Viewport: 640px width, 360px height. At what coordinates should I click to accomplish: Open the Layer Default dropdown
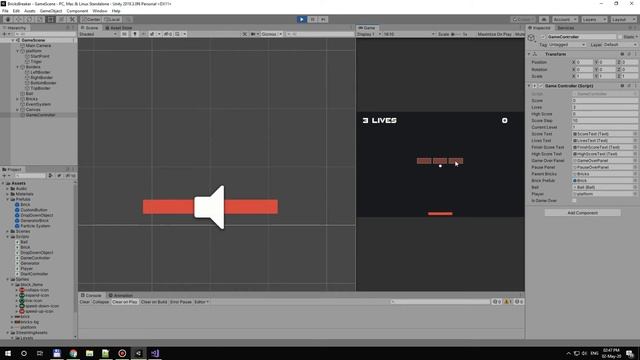coord(620,44)
